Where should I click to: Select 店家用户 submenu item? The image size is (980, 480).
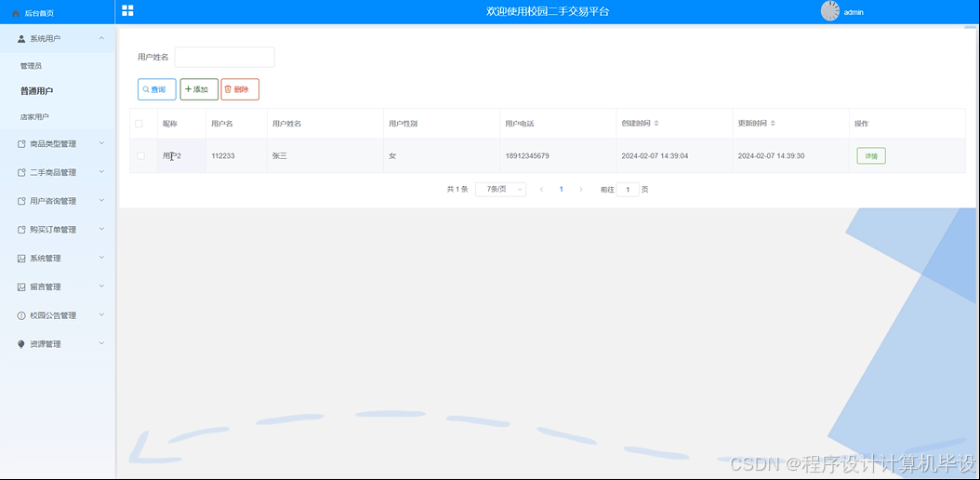34,117
